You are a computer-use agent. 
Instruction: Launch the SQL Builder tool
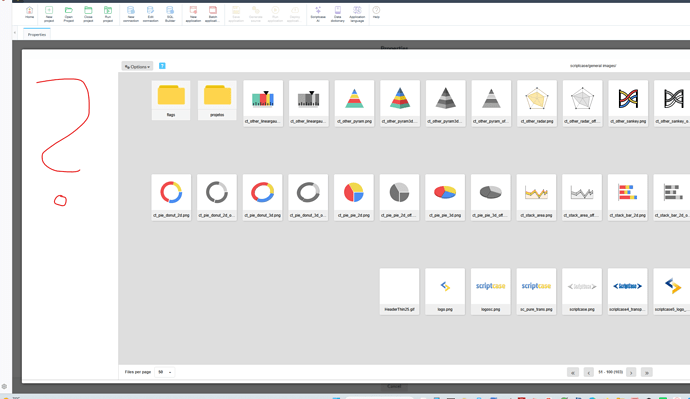point(170,14)
